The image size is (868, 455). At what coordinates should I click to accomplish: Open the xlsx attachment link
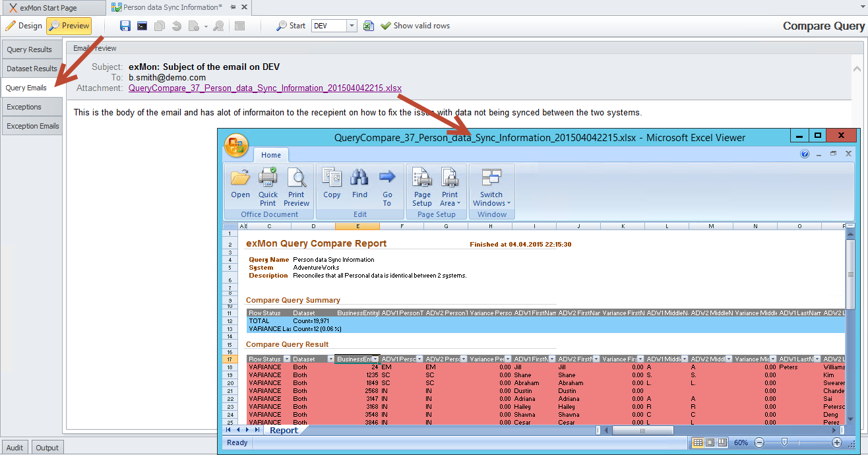pos(265,88)
